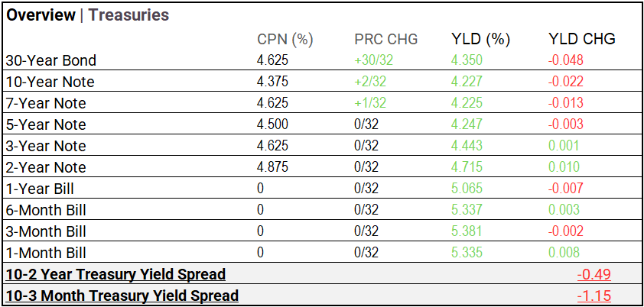
Task: Click the 5.381 yield of 3-Month Bill
Action: (466, 231)
